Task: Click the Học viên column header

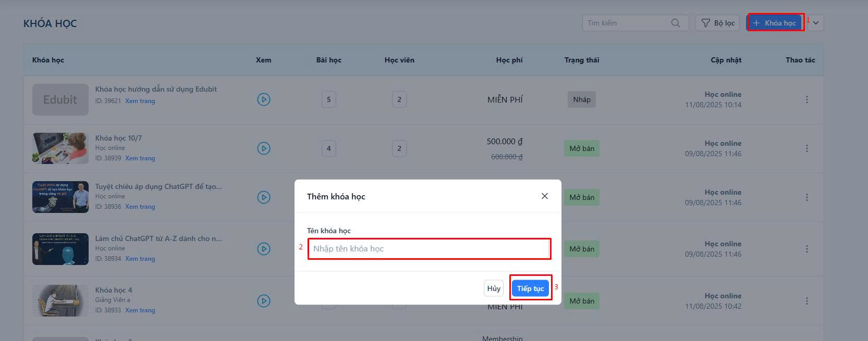Action: (399, 60)
